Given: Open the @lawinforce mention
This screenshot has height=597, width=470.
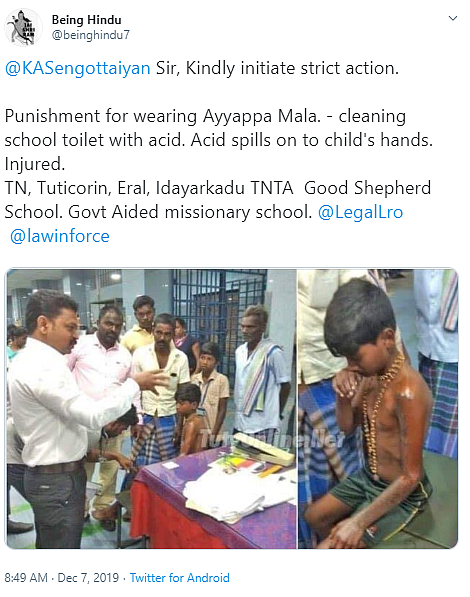Looking at the screenshot, I should pos(60,236).
